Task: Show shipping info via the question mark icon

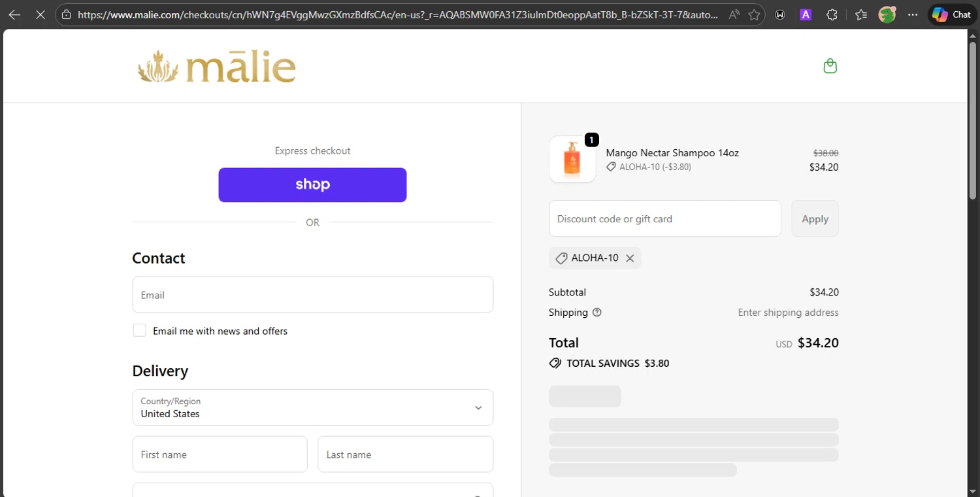Action: pyautogui.click(x=596, y=313)
